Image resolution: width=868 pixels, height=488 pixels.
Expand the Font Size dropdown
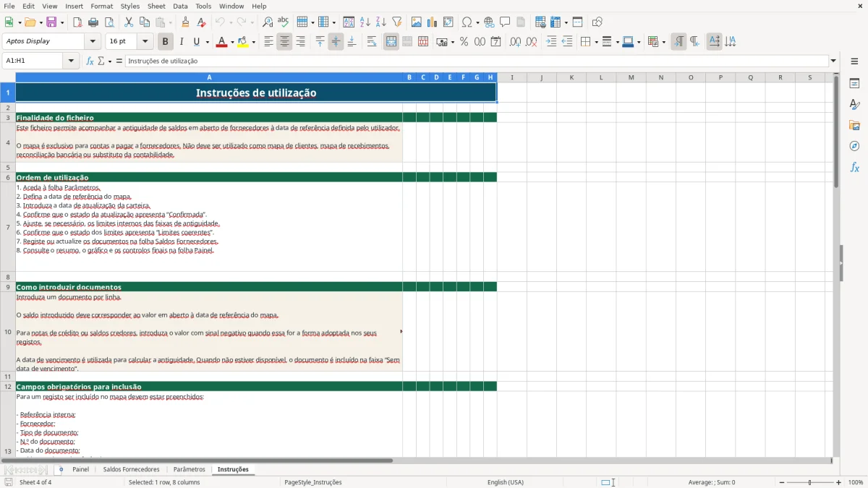pyautogui.click(x=145, y=41)
